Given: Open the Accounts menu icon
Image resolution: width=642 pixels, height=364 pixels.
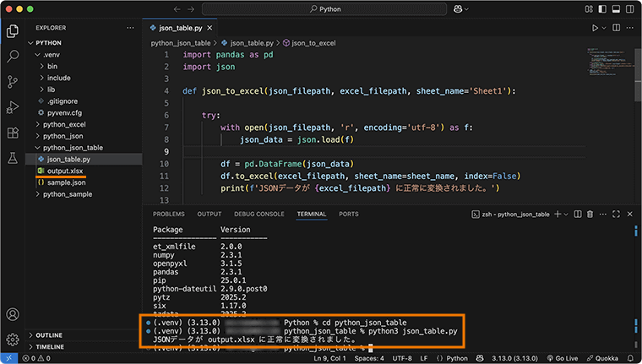Looking at the screenshot, I should click(13, 314).
